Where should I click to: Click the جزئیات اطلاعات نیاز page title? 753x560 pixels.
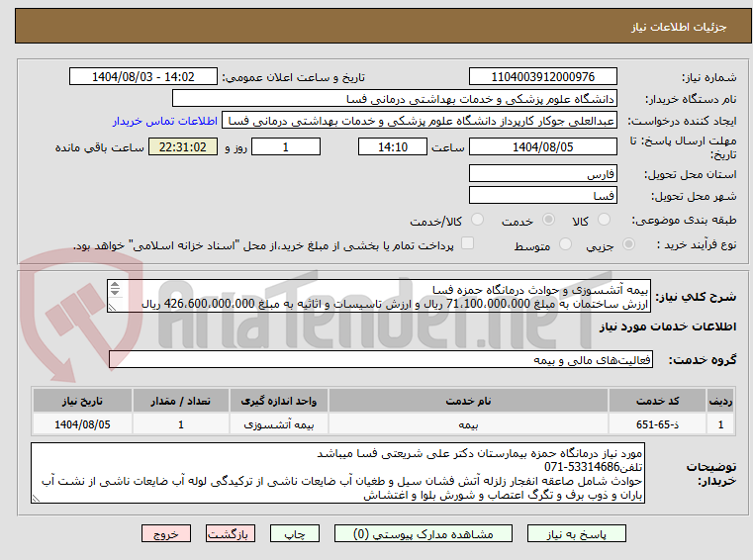679,27
